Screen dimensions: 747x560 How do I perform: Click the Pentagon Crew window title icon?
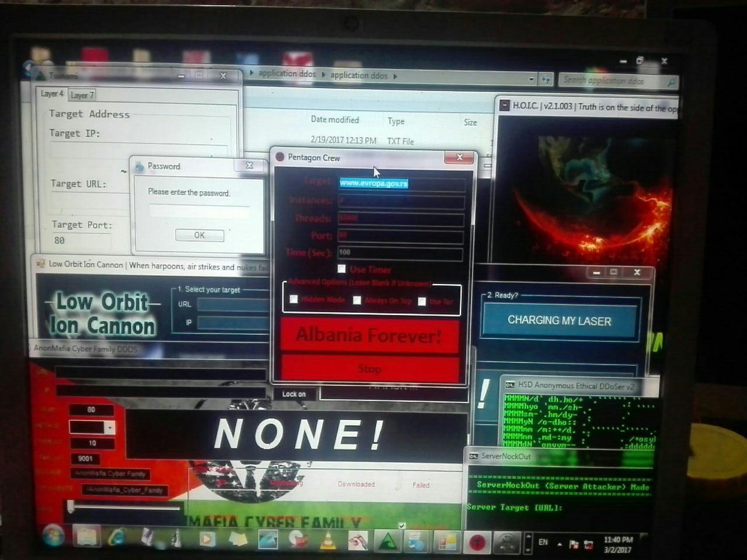[280, 157]
